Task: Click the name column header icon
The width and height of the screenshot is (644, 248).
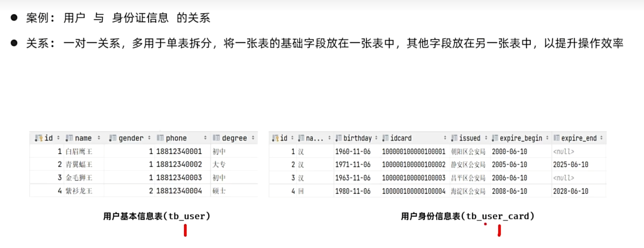Action: [69, 138]
